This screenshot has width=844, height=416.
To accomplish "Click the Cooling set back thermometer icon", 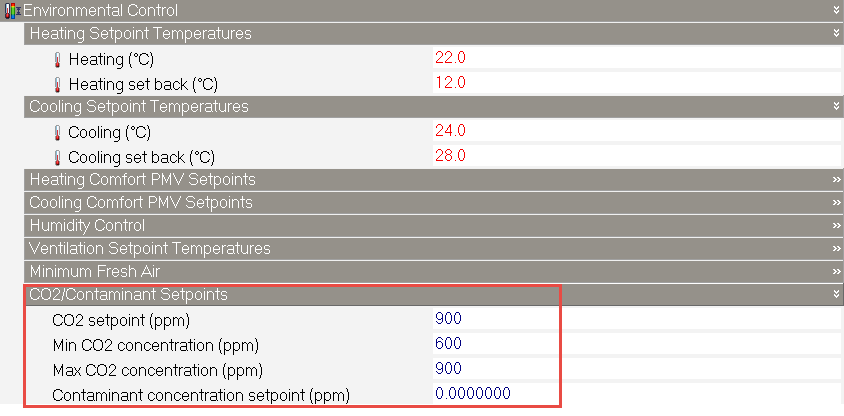I will click(x=58, y=157).
